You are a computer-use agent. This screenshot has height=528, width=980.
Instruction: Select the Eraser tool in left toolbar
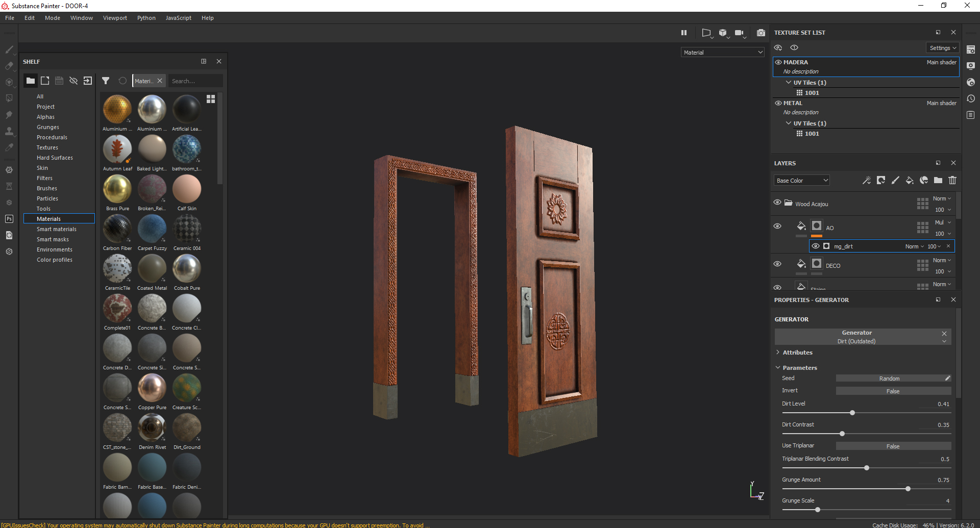[x=9, y=66]
